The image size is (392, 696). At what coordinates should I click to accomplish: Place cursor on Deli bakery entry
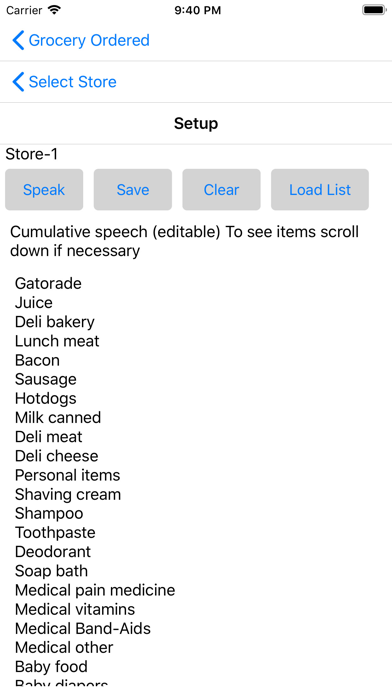pos(55,322)
